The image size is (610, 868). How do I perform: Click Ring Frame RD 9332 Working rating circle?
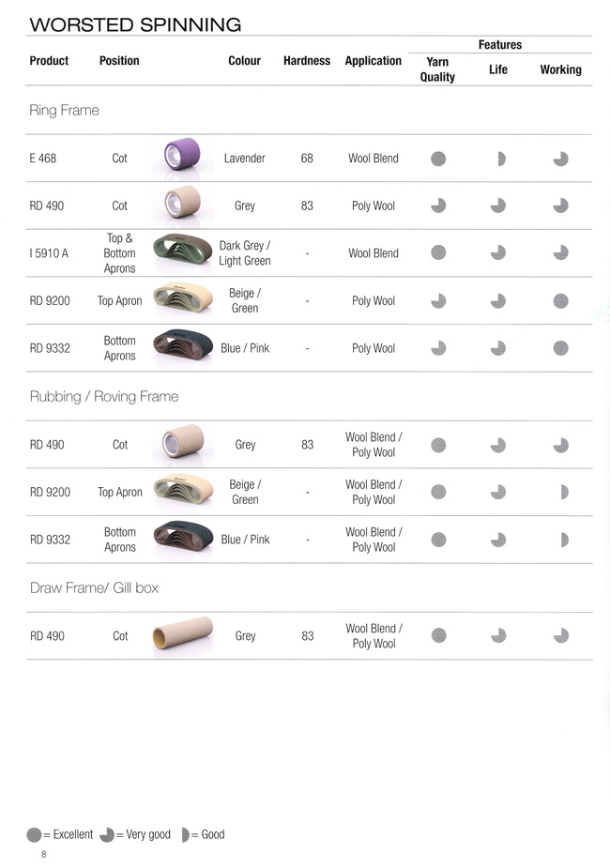click(x=561, y=348)
